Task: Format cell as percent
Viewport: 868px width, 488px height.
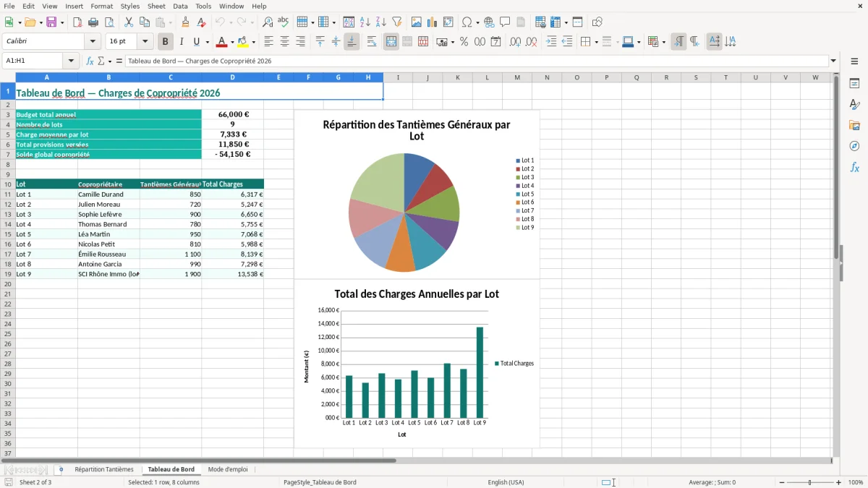Action: [x=464, y=42]
